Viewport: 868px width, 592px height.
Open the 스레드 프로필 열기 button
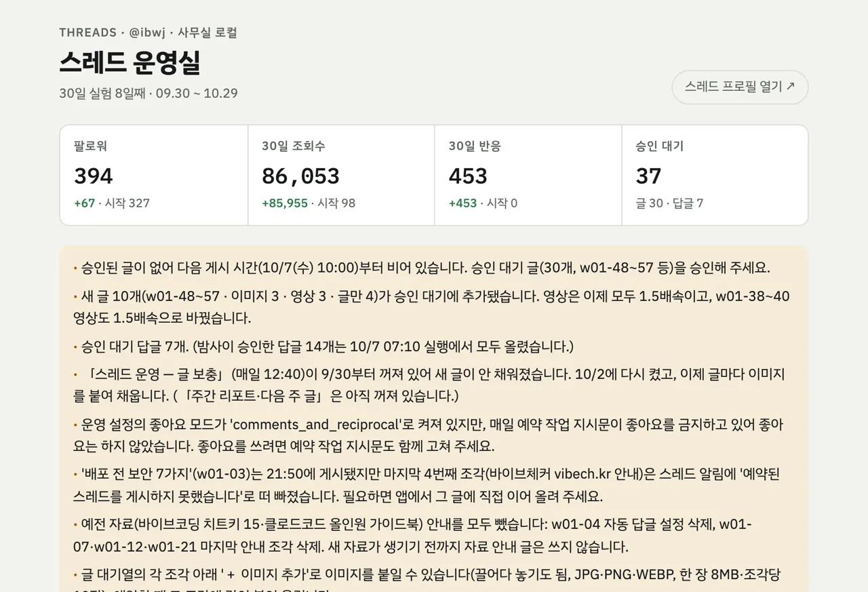click(x=740, y=87)
